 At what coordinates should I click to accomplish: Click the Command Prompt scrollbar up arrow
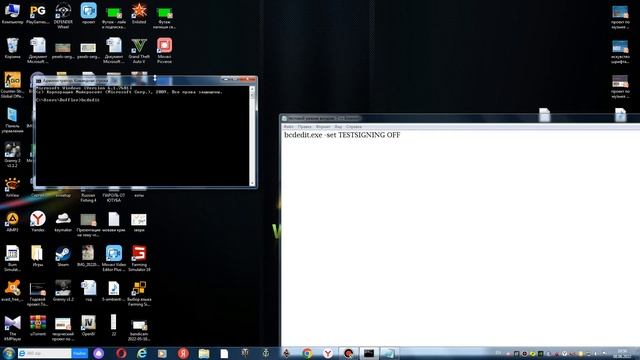tap(252, 89)
